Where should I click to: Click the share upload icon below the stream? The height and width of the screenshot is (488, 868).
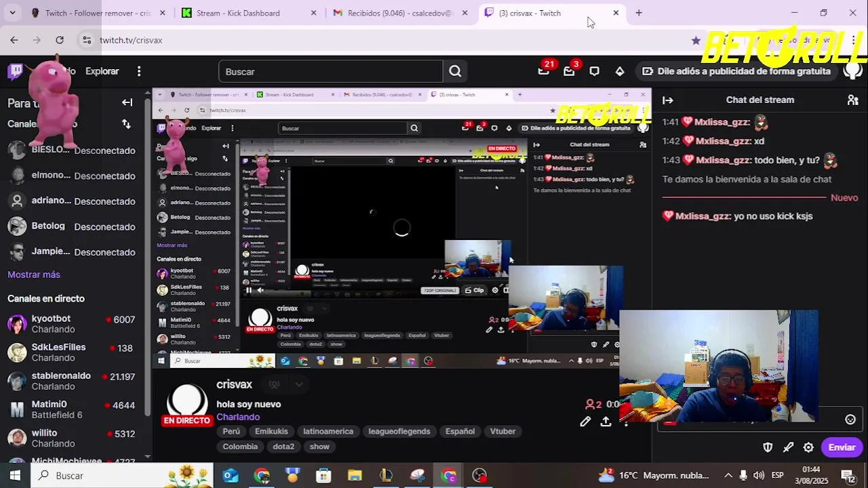point(606,422)
